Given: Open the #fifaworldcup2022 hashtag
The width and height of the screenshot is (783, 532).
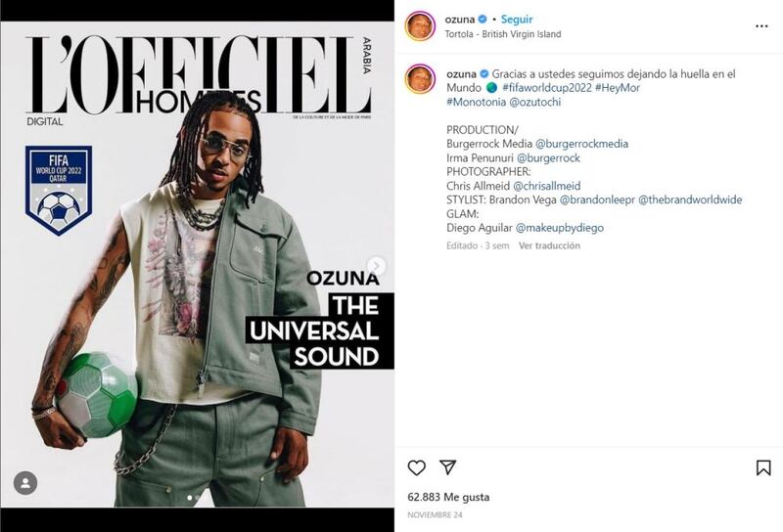Looking at the screenshot, I should tap(547, 88).
